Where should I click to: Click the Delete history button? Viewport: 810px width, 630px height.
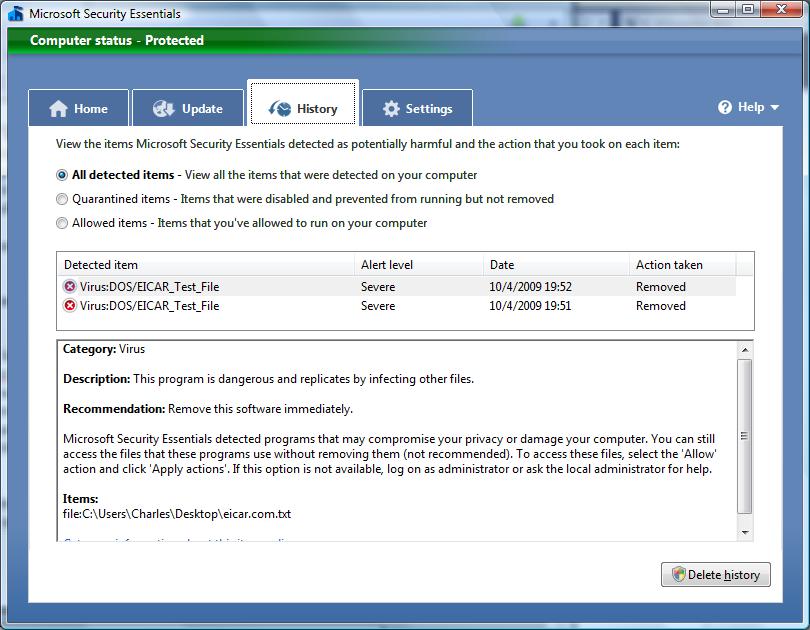(715, 574)
